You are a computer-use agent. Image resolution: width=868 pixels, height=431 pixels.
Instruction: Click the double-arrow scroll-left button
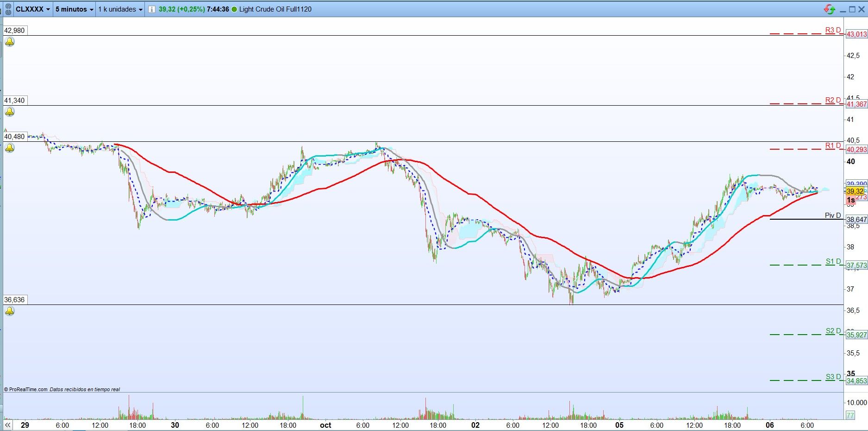(8, 425)
